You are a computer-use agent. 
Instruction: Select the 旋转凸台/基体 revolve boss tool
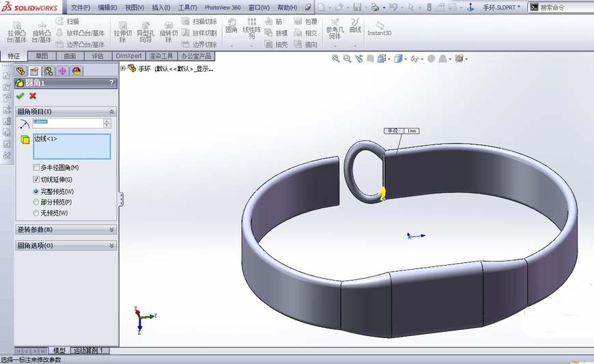coord(43,32)
